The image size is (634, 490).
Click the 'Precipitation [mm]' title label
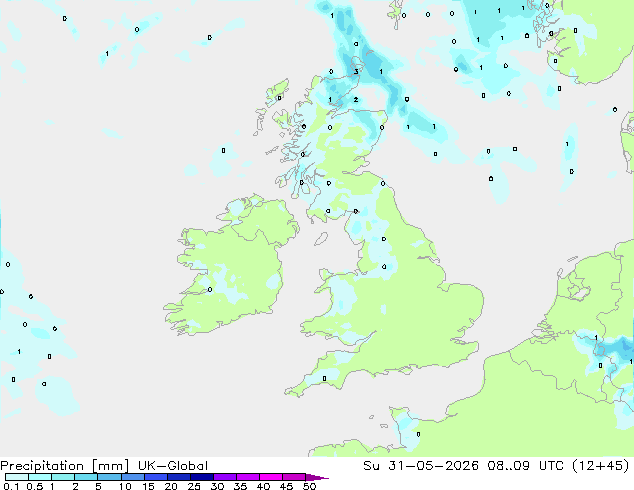coord(65,466)
